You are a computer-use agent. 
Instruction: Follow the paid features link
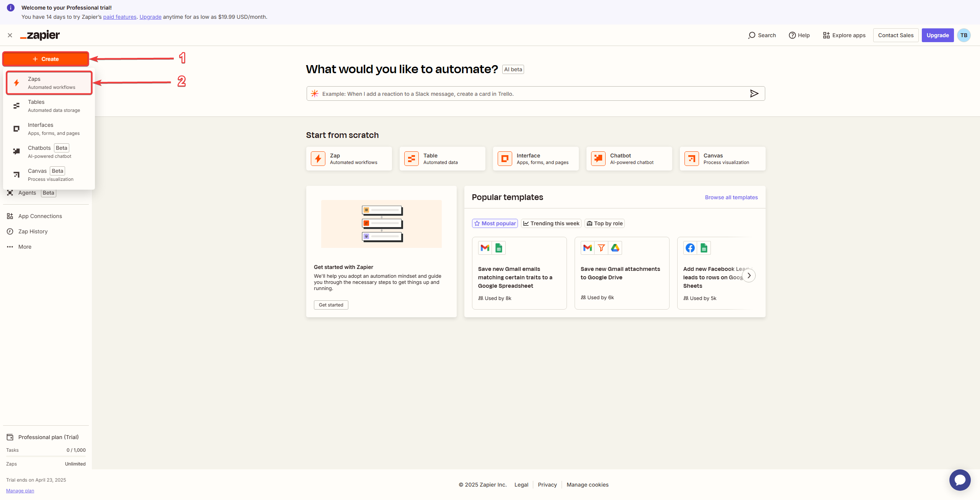[x=119, y=17]
